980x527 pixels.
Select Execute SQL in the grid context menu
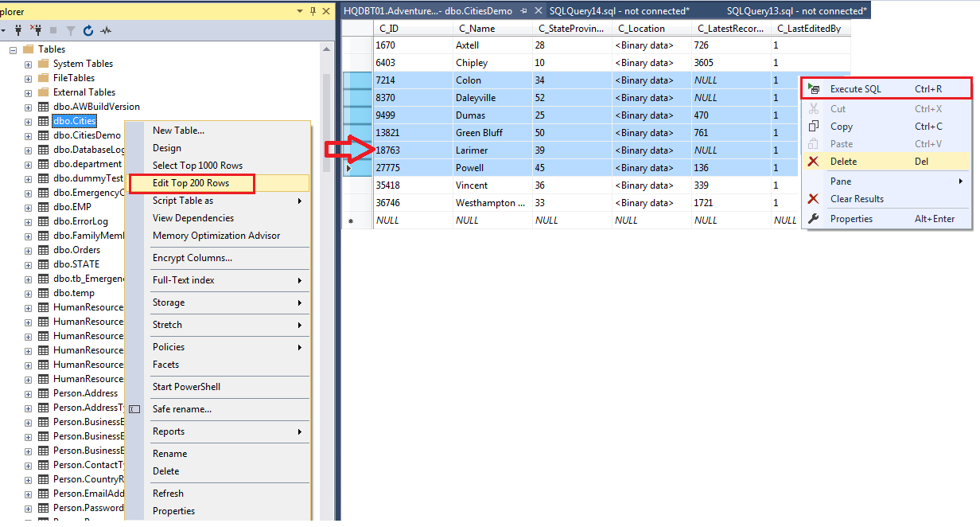click(856, 89)
